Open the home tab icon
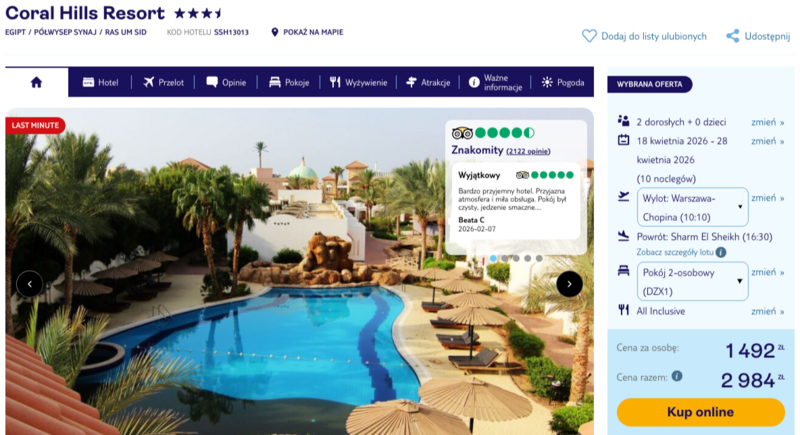 36,82
